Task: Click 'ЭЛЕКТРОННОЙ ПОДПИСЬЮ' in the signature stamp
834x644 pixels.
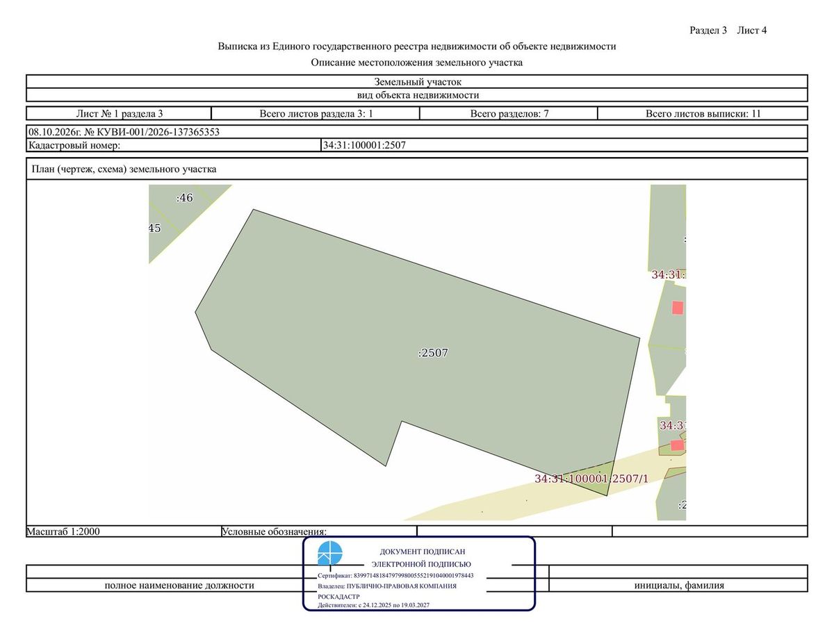Action: (x=421, y=564)
